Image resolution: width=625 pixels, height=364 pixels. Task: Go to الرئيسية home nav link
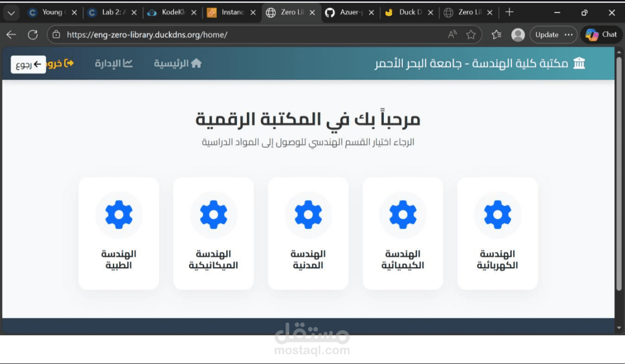pyautogui.click(x=178, y=63)
